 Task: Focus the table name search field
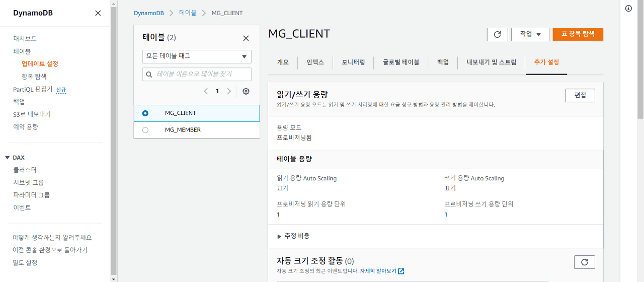[x=197, y=74]
